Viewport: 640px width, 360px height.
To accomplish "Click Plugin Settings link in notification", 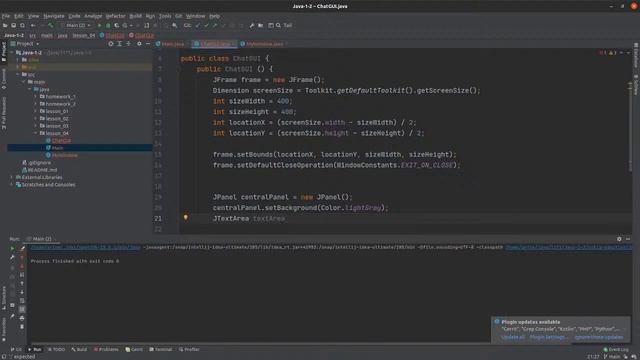I will (x=547, y=337).
